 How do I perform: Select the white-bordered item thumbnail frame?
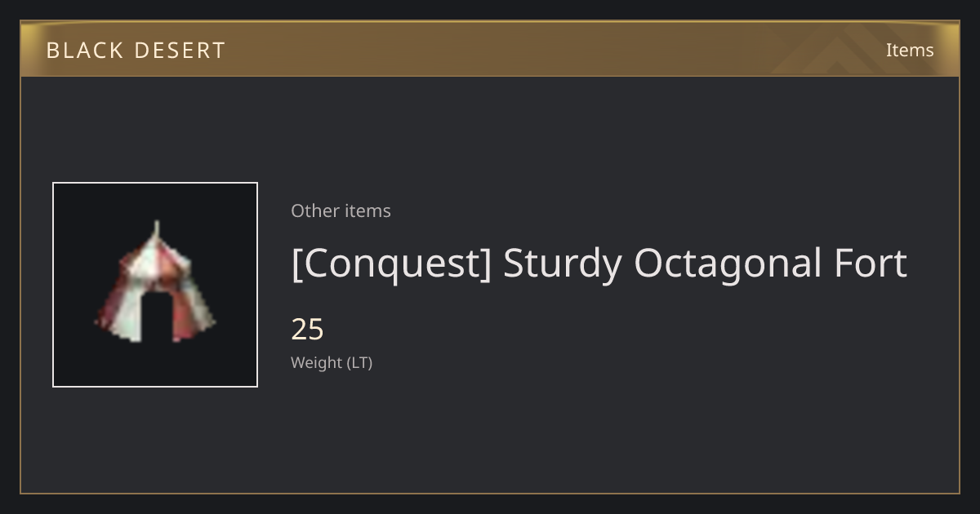(x=155, y=285)
